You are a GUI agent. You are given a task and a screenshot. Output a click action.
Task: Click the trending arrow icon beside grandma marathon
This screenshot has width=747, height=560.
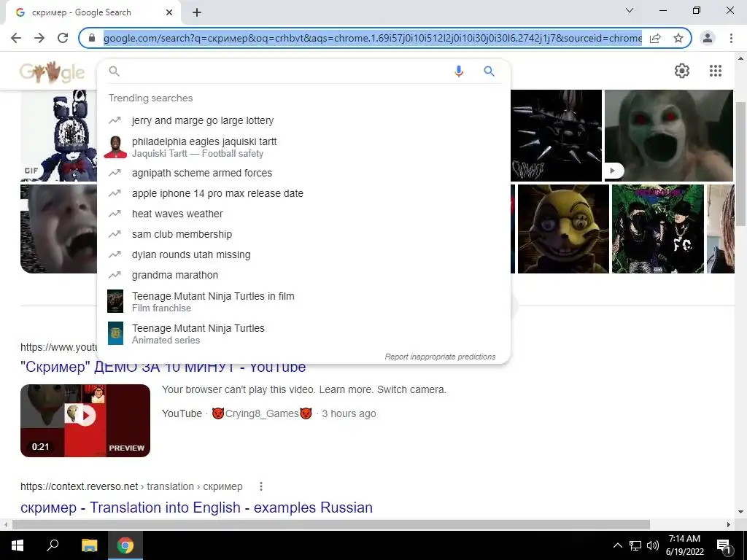[115, 275]
